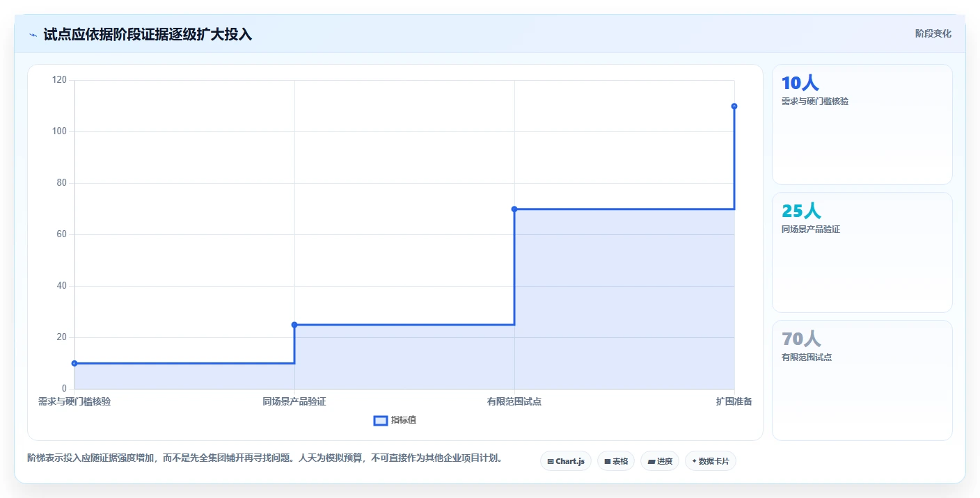Open the 70人 data card

862,380
